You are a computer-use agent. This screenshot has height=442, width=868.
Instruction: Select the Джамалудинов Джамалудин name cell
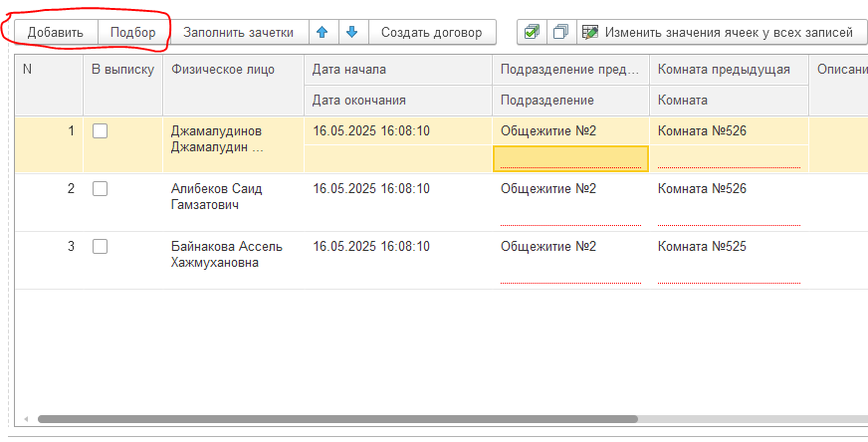point(233,144)
